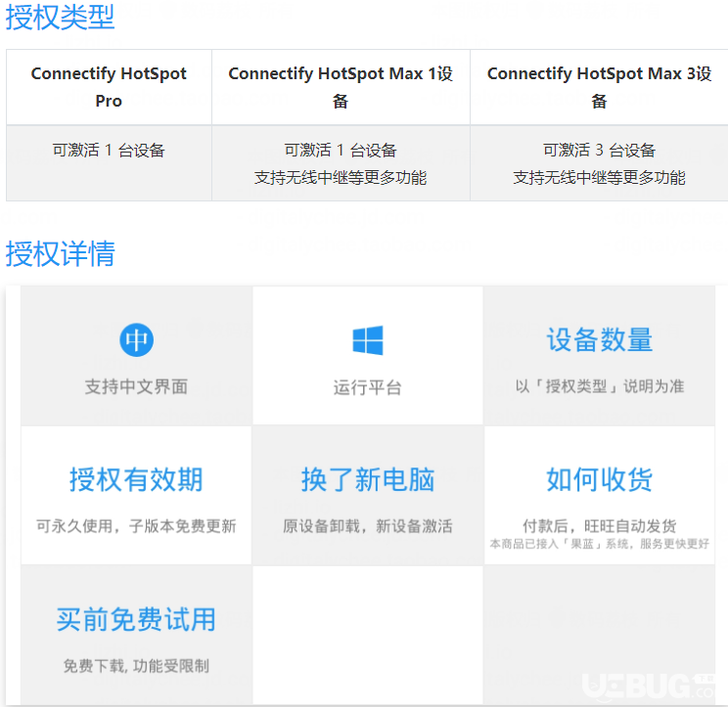Click 原设备卸载，新设备激活 text
The image size is (728, 707).
pos(368,526)
